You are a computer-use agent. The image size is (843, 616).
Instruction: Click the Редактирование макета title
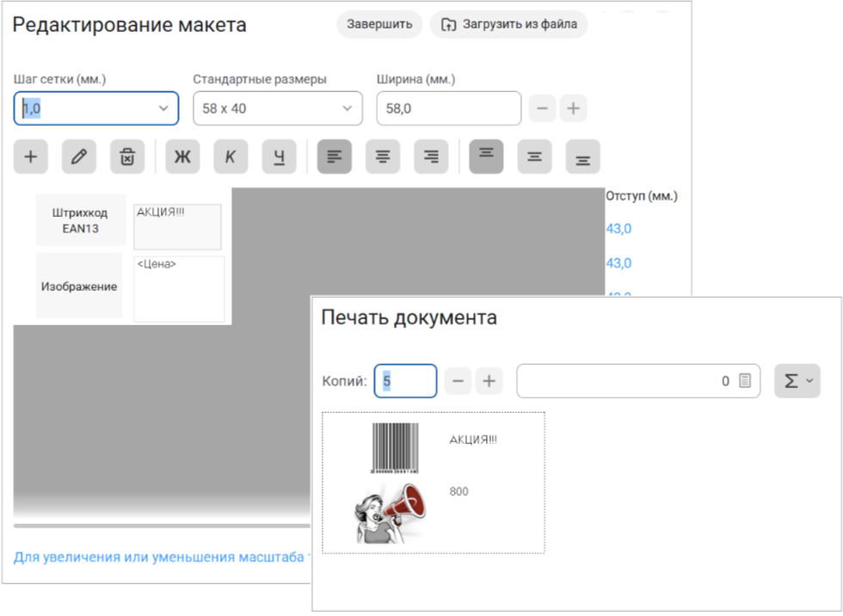coord(130,25)
